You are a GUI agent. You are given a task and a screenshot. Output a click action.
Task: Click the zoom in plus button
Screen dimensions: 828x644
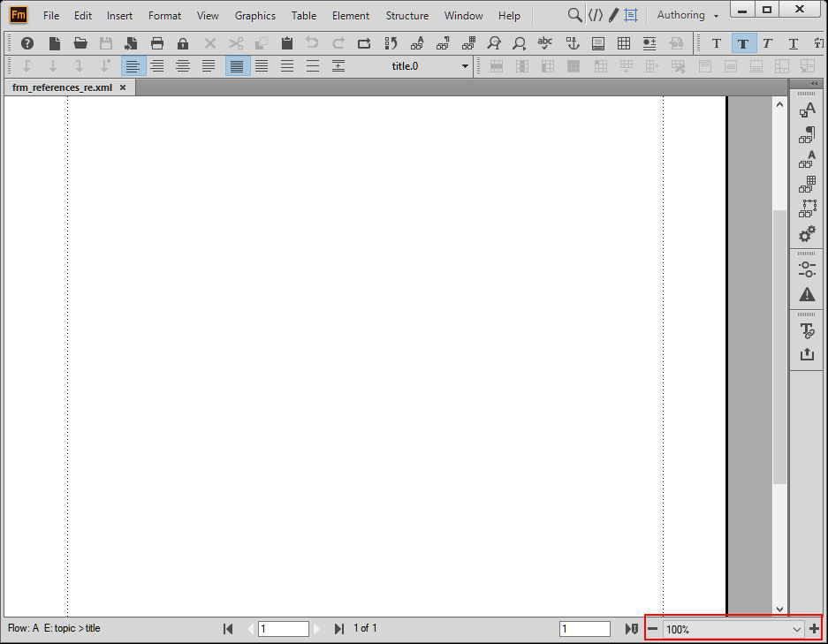coord(814,629)
